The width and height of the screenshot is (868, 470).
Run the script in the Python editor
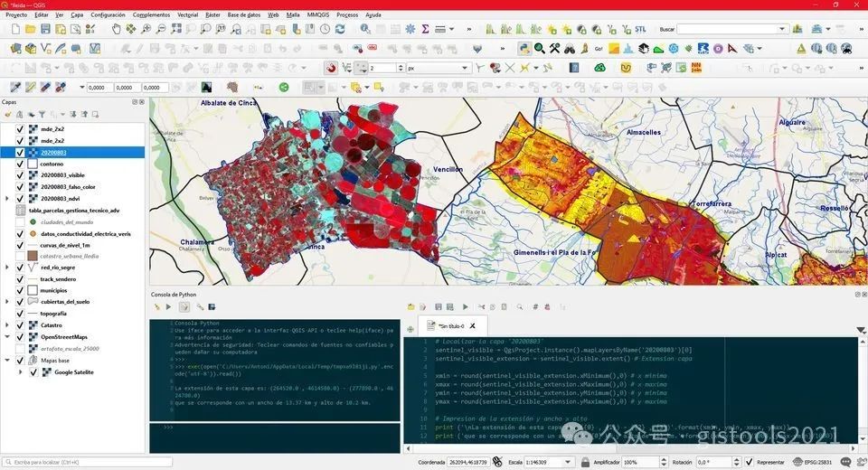pyautogui.click(x=465, y=306)
